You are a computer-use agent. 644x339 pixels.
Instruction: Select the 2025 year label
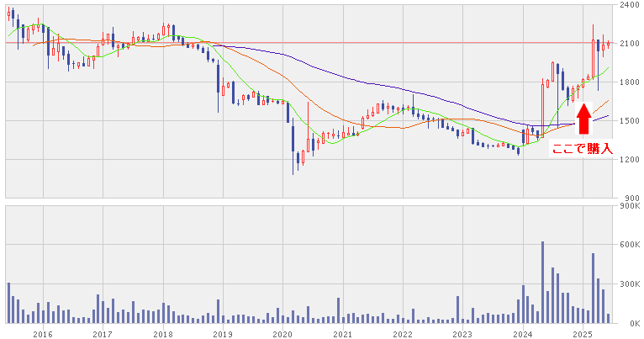click(583, 335)
